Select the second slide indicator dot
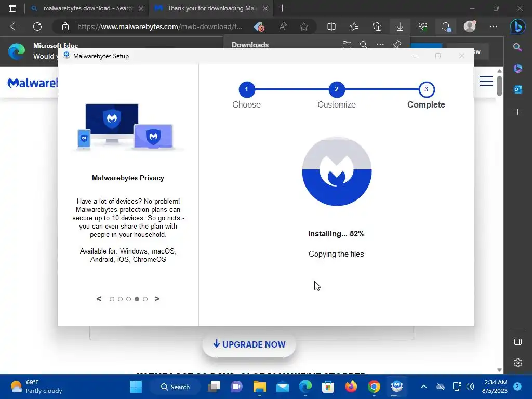This screenshot has height=399, width=532. [x=120, y=299]
